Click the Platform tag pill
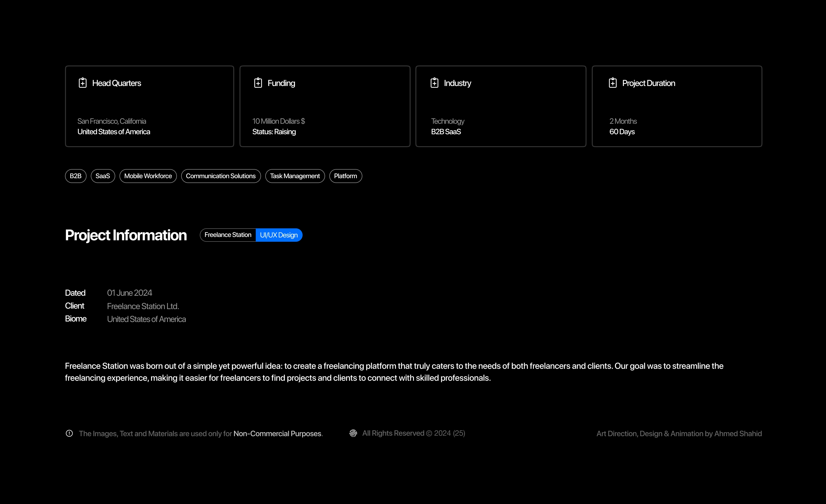826x504 pixels. tap(345, 176)
